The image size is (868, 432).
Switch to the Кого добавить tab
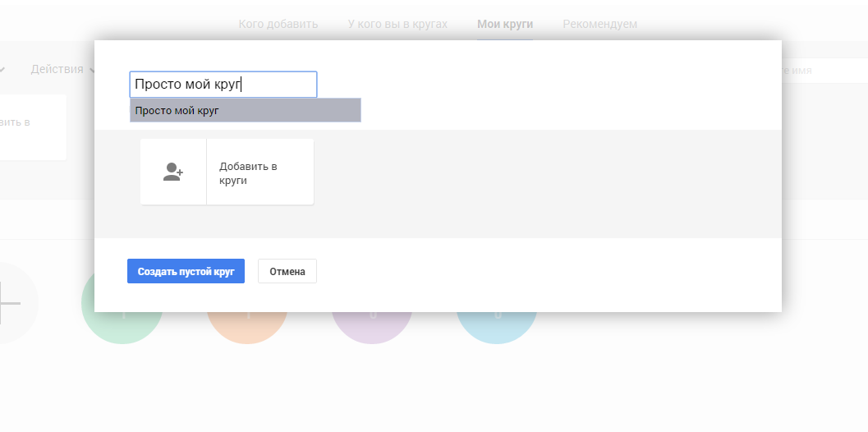[278, 24]
